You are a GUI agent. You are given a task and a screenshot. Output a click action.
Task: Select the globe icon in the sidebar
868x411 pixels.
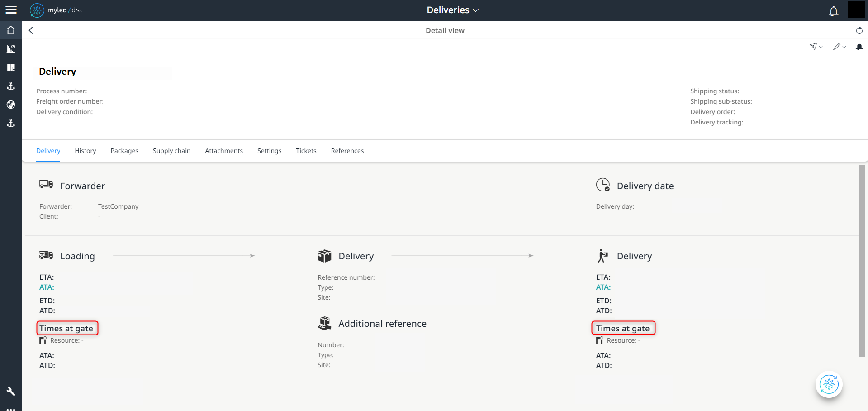tap(11, 105)
